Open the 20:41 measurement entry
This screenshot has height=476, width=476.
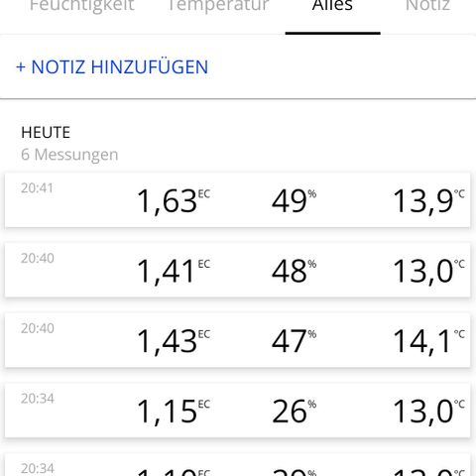click(237, 200)
